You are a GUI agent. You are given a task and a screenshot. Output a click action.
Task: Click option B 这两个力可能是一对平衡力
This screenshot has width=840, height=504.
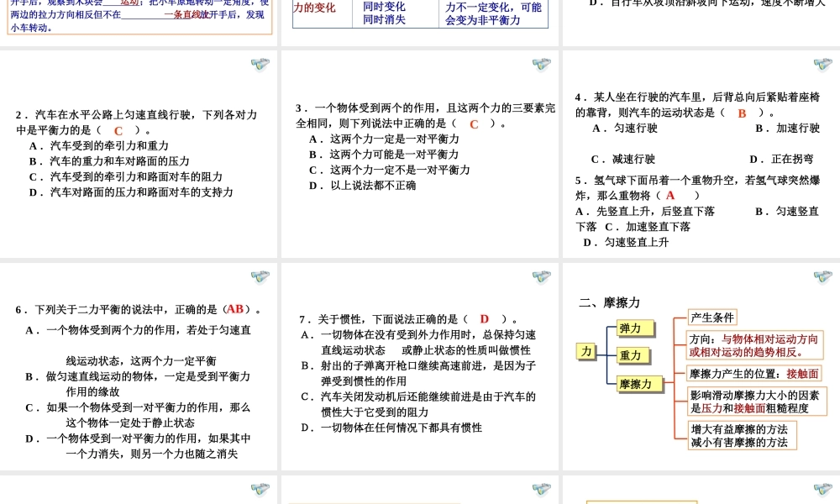[x=384, y=155]
